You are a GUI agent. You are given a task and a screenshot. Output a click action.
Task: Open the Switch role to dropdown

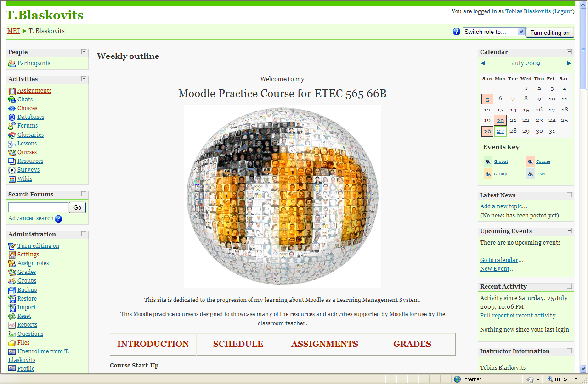tap(493, 32)
